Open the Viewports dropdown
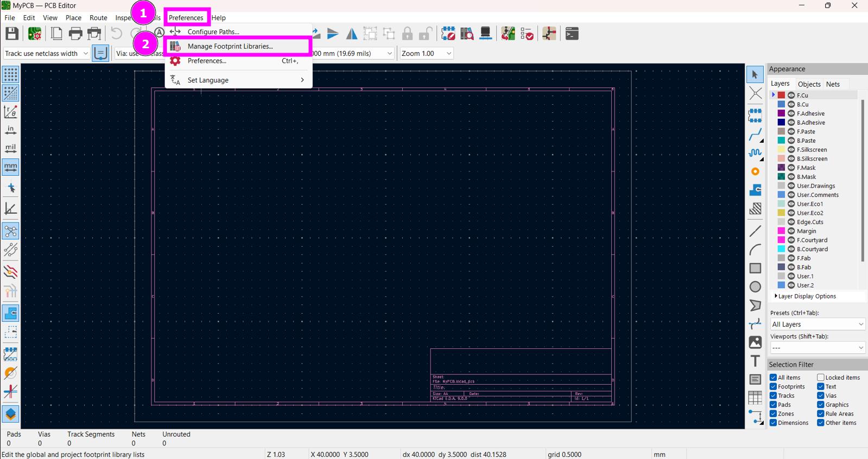 tap(818, 348)
